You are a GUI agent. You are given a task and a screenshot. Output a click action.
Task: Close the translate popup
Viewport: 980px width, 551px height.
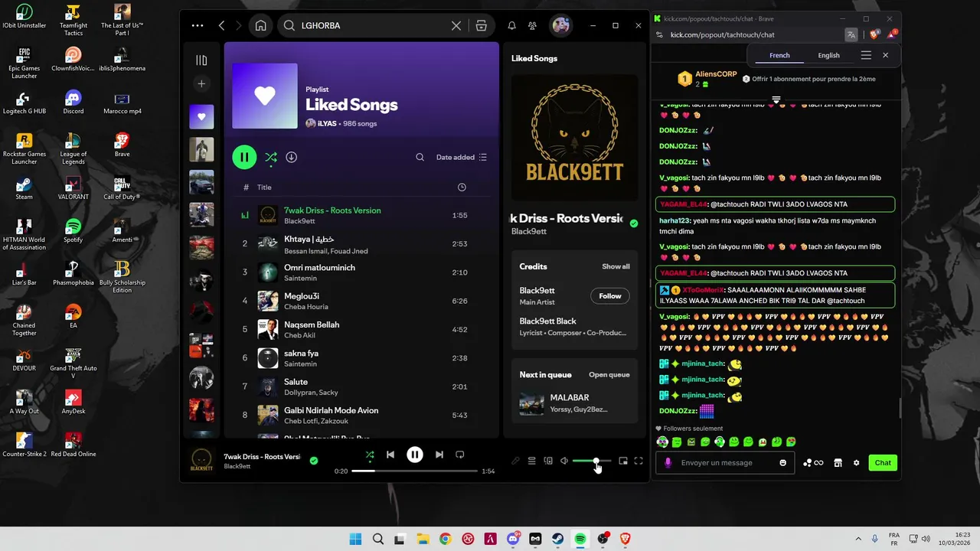click(885, 55)
